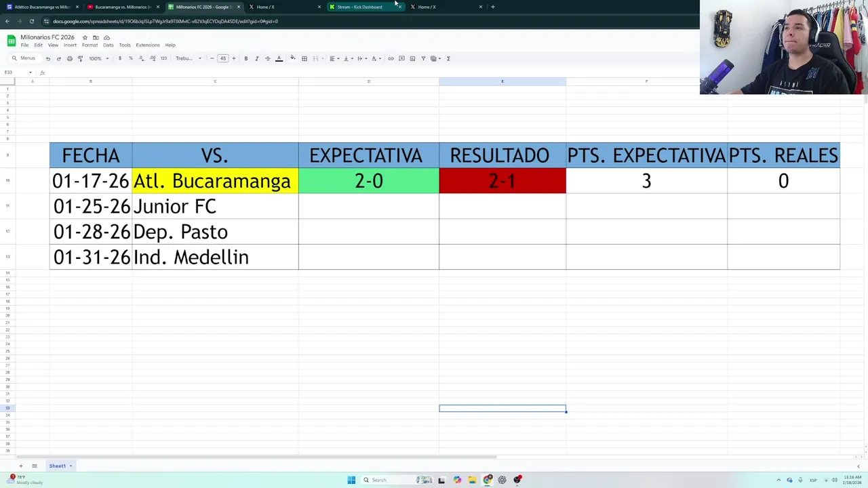Open the Edit menu
This screenshot has height=488, width=868.
tap(38, 45)
